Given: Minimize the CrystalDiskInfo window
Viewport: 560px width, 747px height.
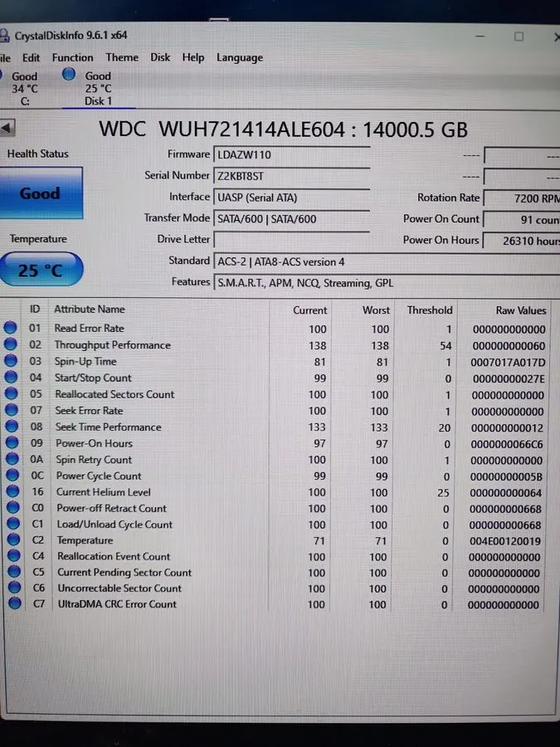Looking at the screenshot, I should (480, 37).
